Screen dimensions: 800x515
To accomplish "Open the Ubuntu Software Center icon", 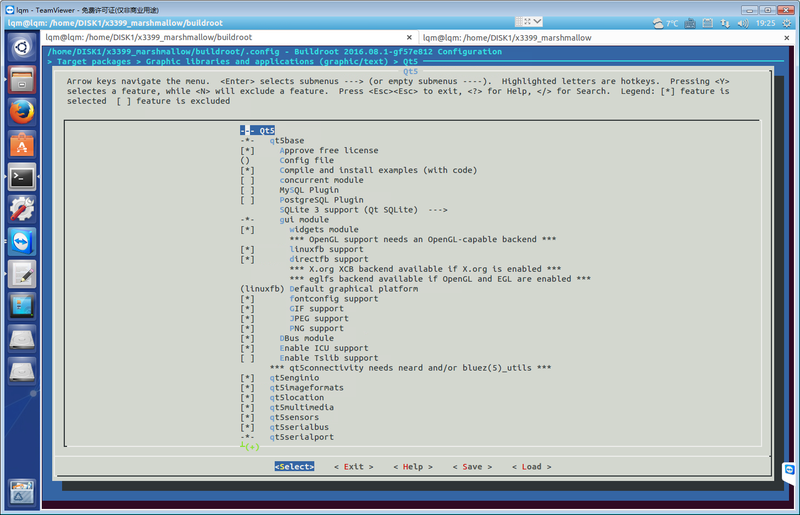I will (x=22, y=145).
